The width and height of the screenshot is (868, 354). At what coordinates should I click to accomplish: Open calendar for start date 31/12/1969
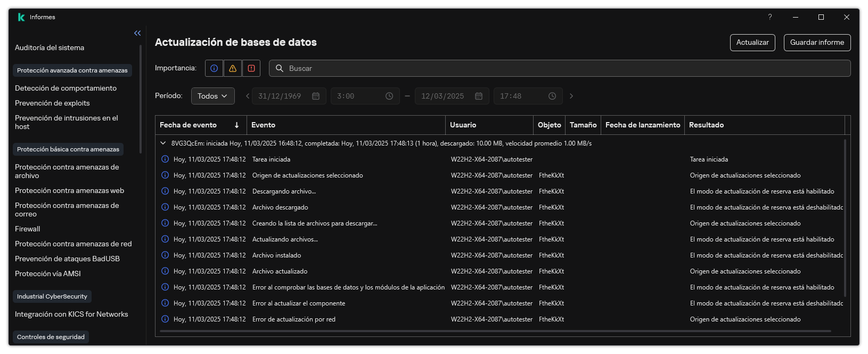316,96
